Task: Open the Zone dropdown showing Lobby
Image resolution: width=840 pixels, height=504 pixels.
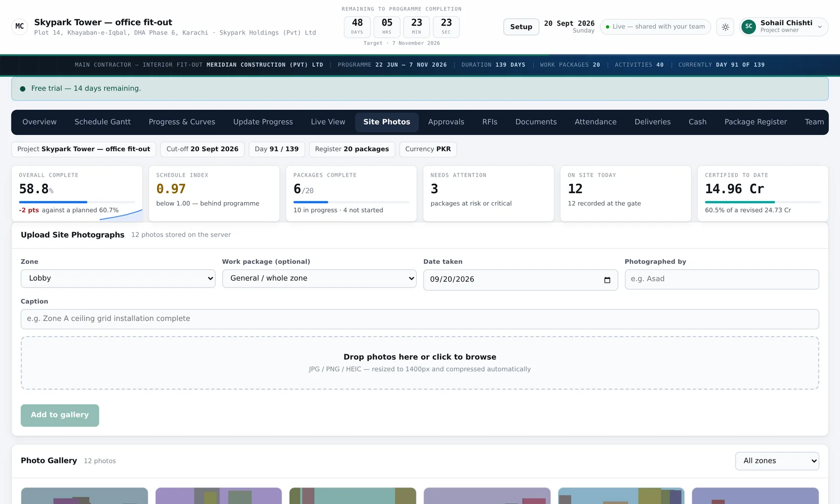Action: click(x=118, y=279)
